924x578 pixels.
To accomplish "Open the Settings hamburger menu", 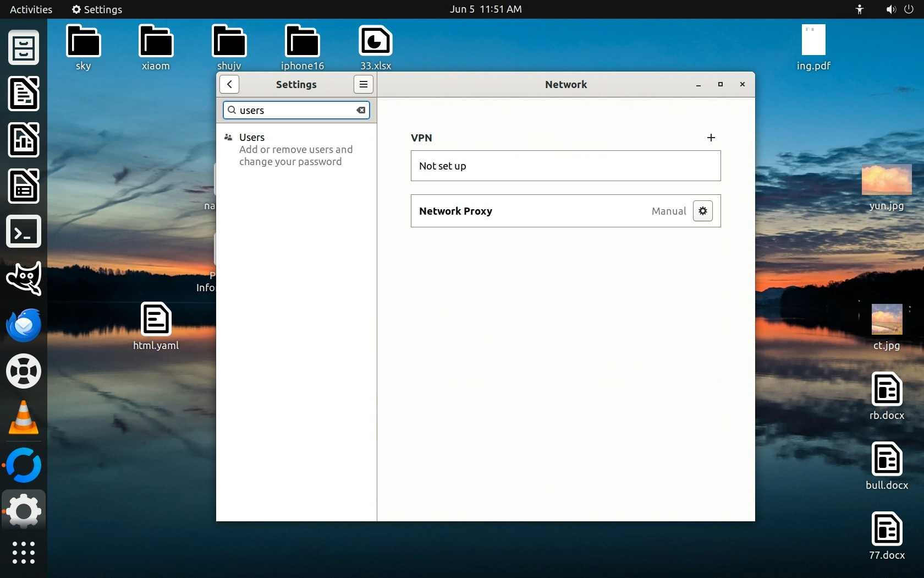I will click(x=363, y=84).
